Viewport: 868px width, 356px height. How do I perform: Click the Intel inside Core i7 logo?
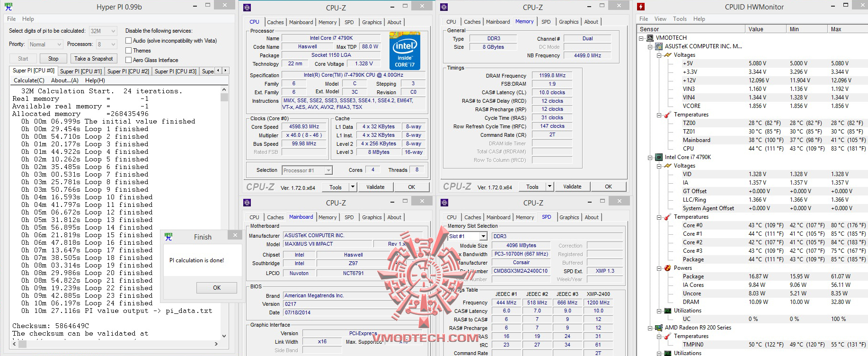pos(405,51)
